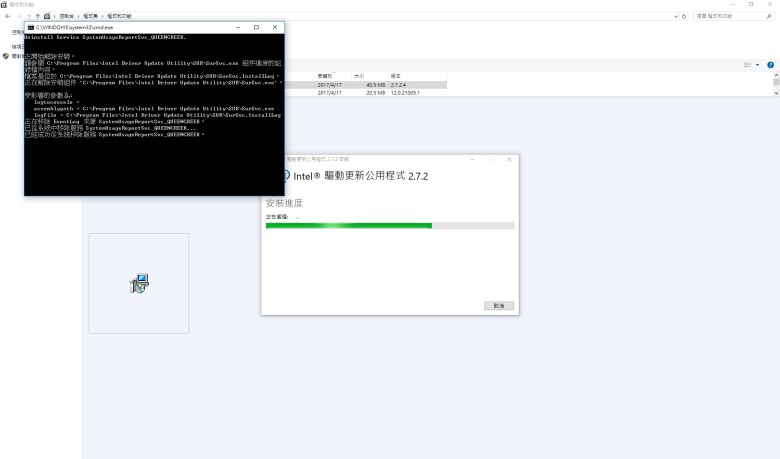Click the list scrollbar down arrow

coord(776,92)
